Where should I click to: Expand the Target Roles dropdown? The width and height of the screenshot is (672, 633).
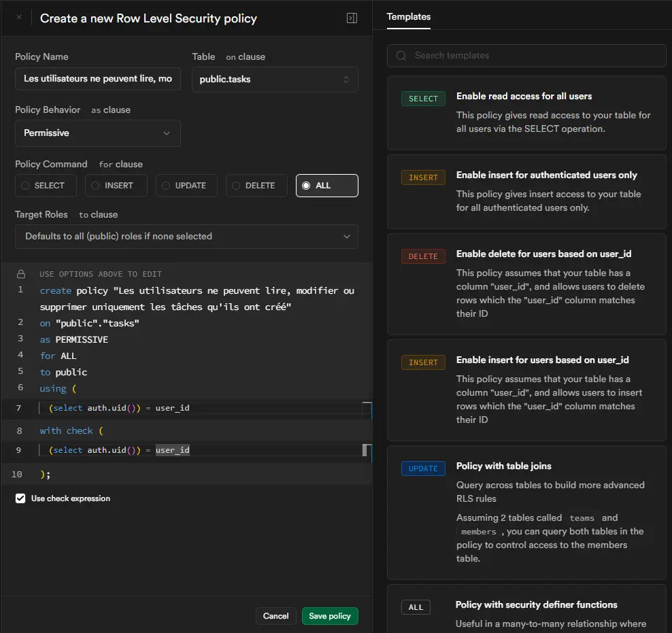pos(186,237)
